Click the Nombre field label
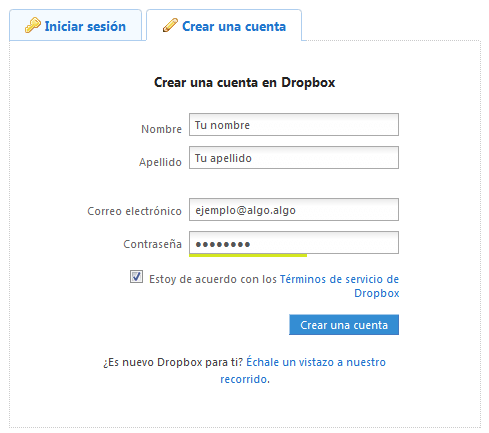489x433 pixels. [161, 129]
